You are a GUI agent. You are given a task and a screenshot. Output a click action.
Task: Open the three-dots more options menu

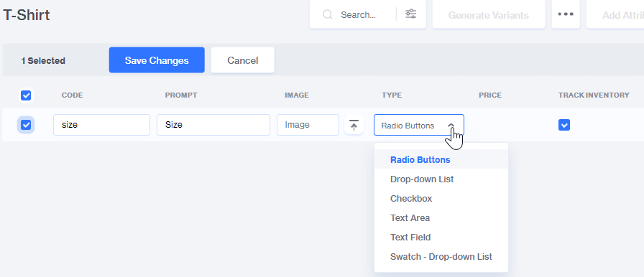tap(566, 14)
